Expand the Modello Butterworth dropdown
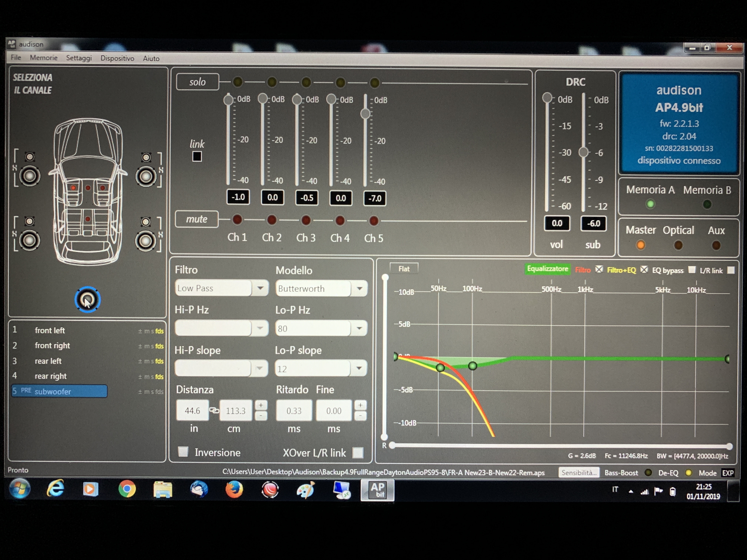 pyautogui.click(x=321, y=289)
